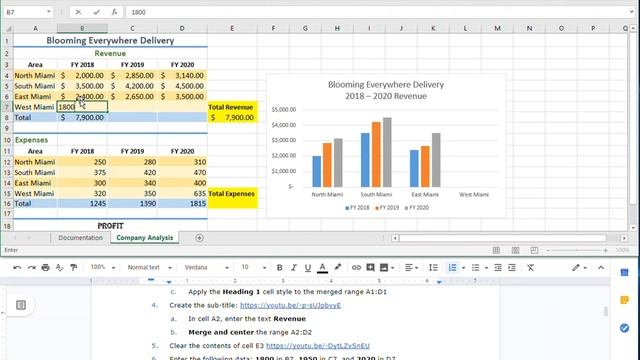Screen dimensions: 640x360
Task: Select the PROFIT heading cell
Action: pos(110,226)
